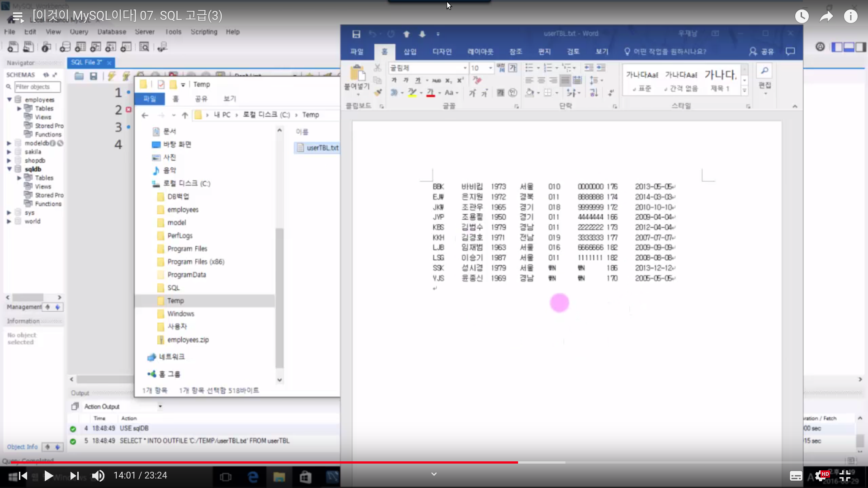Select the userTBL.txt file in Explorer
Screen dimensions: 868x488
[x=317, y=148]
